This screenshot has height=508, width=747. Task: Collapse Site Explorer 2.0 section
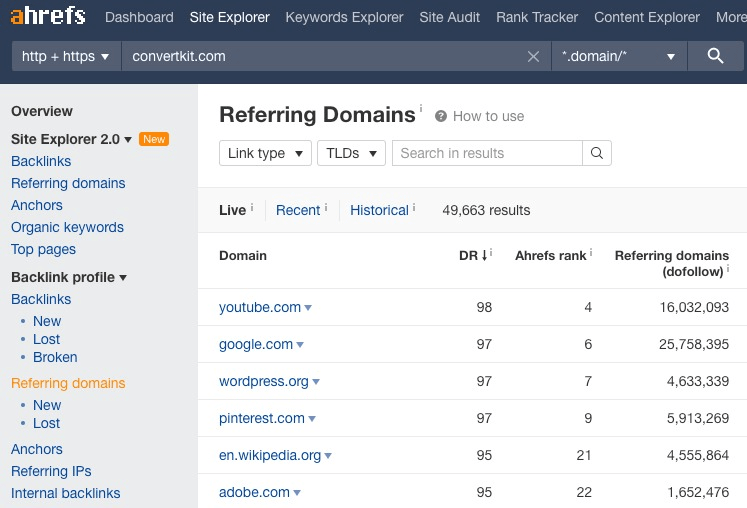point(128,140)
